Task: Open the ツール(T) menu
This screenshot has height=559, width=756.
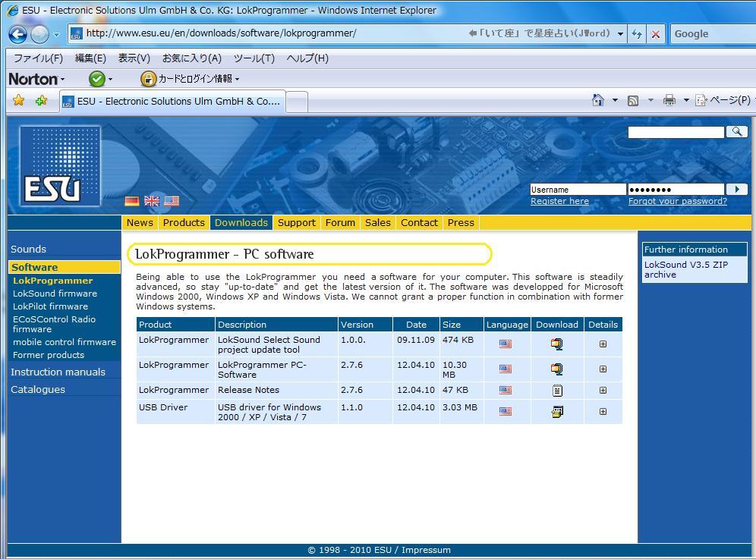Action: [x=254, y=58]
